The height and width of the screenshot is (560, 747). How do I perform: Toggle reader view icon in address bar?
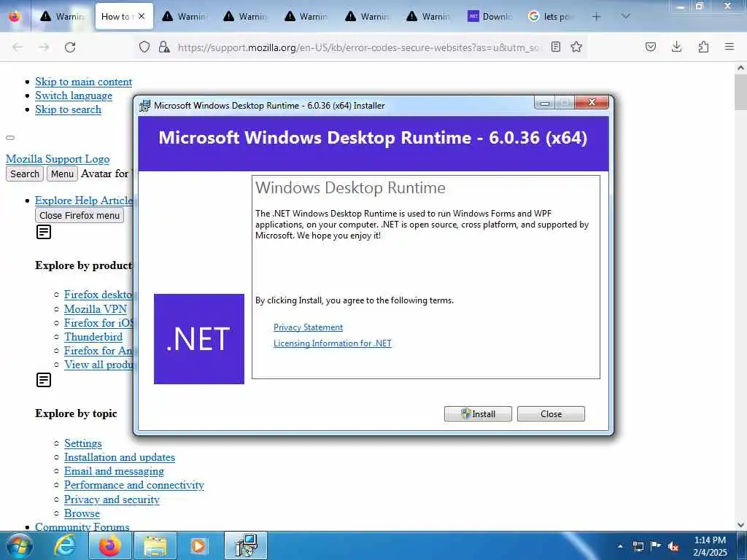555,47
